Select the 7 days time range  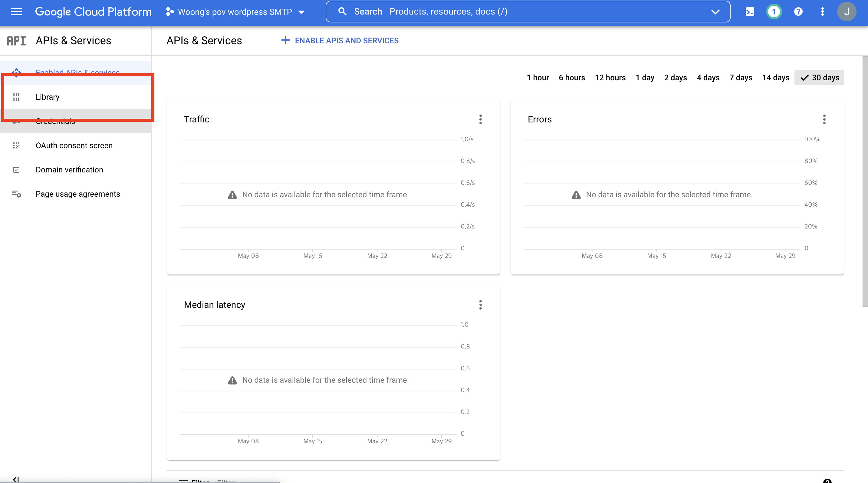741,78
